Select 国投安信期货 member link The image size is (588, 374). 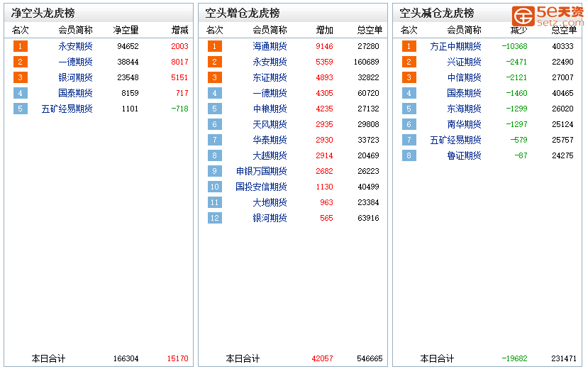coord(262,187)
